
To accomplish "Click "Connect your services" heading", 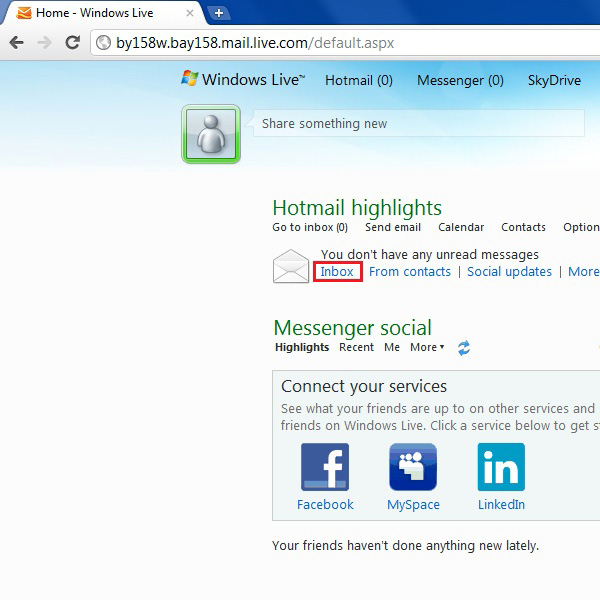I will [x=364, y=386].
